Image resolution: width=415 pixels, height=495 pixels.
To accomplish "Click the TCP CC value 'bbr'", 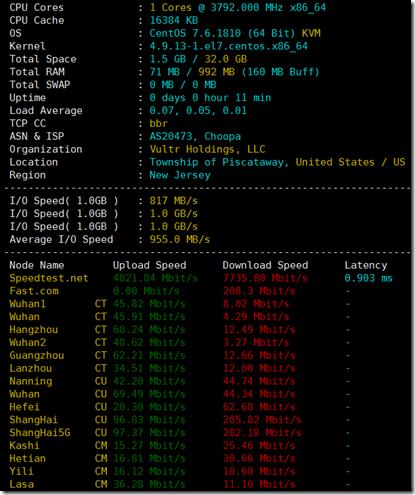I will (159, 123).
